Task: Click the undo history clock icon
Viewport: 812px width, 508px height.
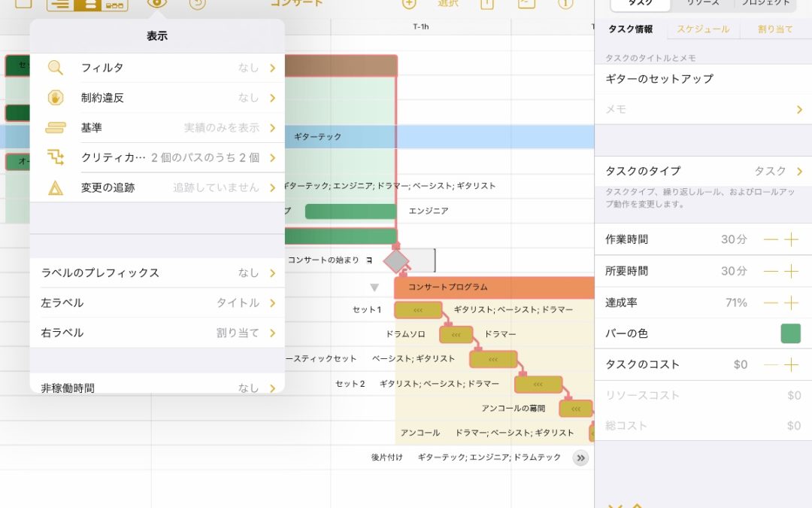Action: pos(195,5)
